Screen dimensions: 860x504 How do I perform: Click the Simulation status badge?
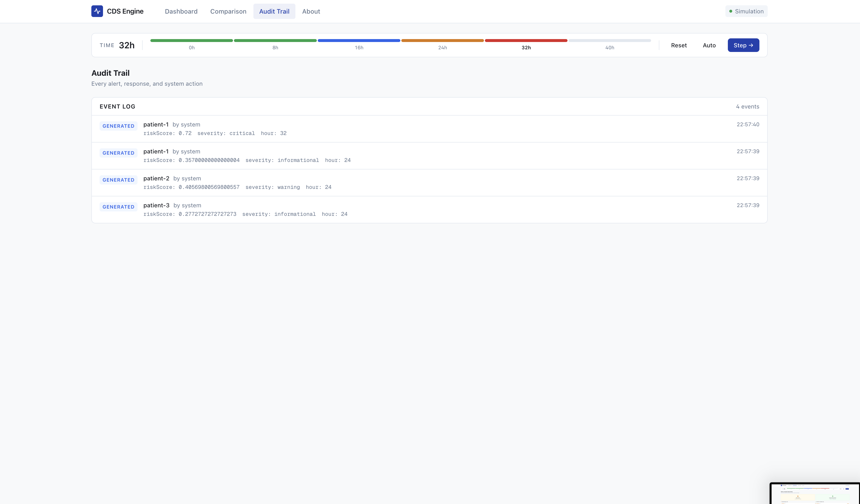point(746,11)
